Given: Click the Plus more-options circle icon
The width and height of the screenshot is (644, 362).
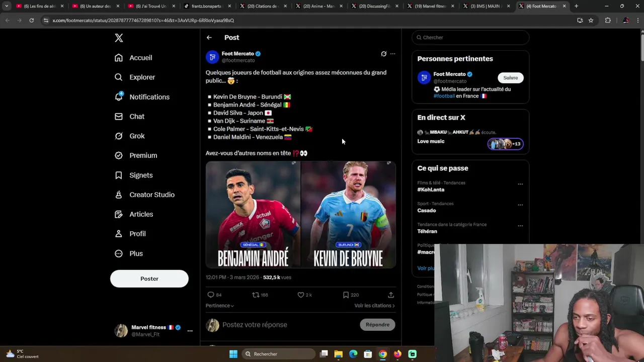Looking at the screenshot, I should (119, 253).
